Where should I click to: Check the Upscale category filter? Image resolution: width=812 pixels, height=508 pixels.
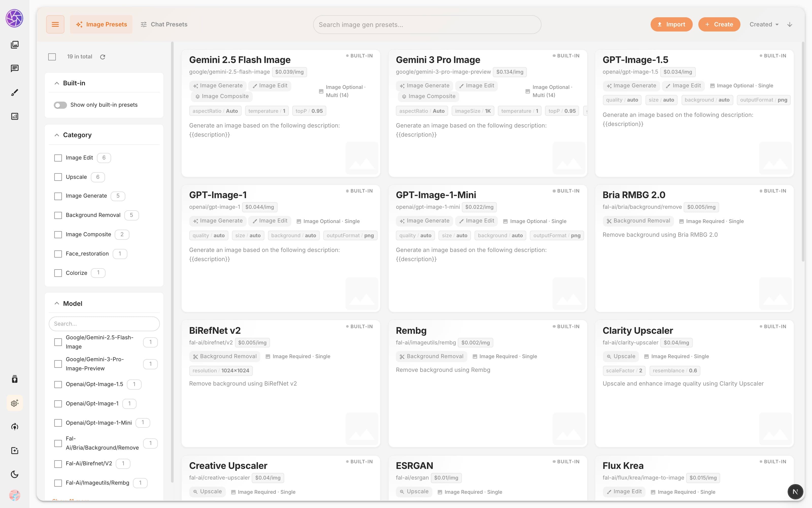(58, 177)
